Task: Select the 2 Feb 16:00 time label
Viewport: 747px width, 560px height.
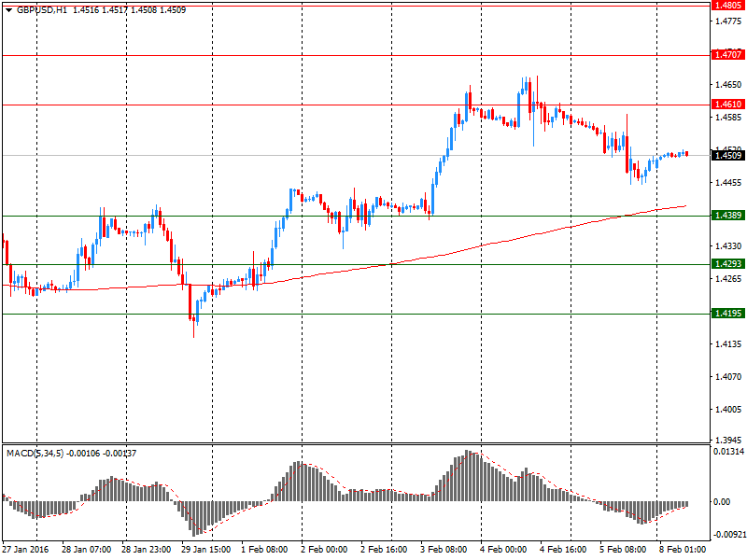Action: click(384, 550)
